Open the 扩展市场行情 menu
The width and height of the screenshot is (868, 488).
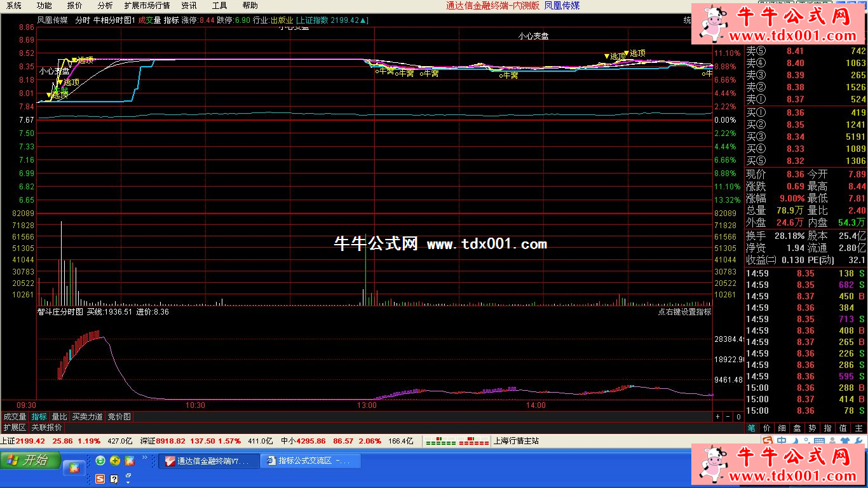click(147, 5)
